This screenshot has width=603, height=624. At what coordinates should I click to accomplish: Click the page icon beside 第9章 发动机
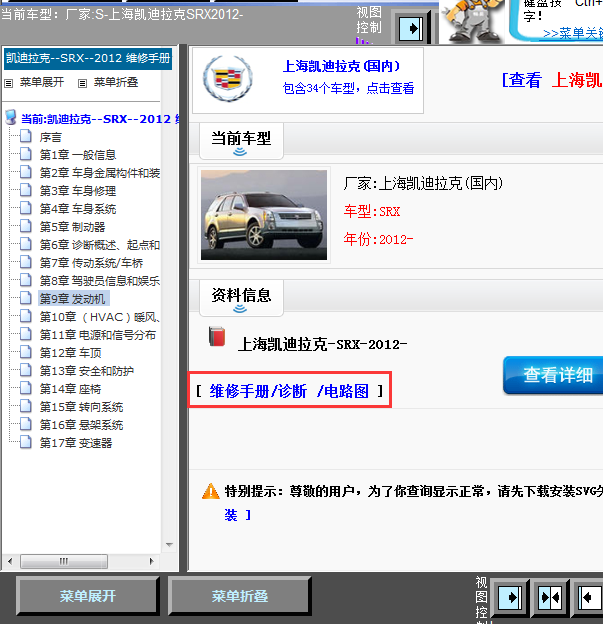pyautogui.click(x=26, y=298)
